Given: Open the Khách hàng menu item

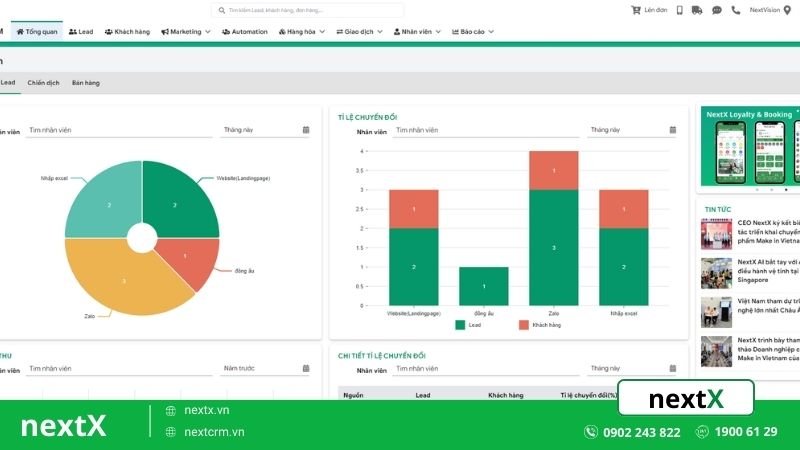Looking at the screenshot, I should pyautogui.click(x=128, y=32).
